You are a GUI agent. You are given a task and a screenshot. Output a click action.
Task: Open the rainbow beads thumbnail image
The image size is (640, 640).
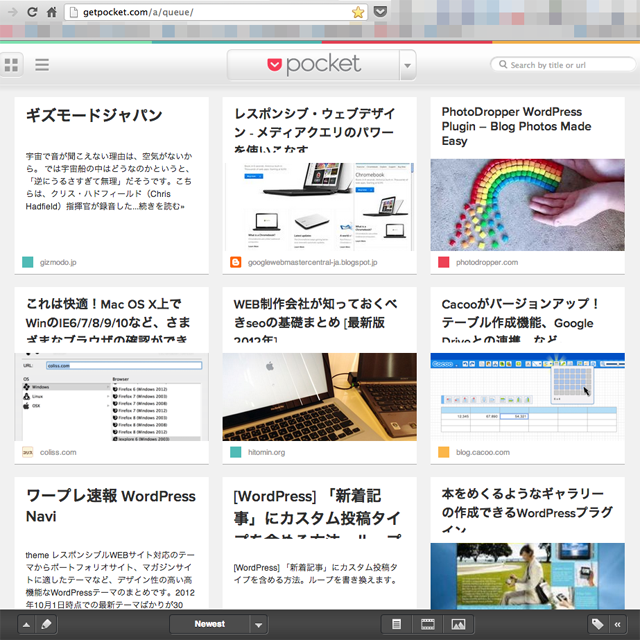[527, 204]
